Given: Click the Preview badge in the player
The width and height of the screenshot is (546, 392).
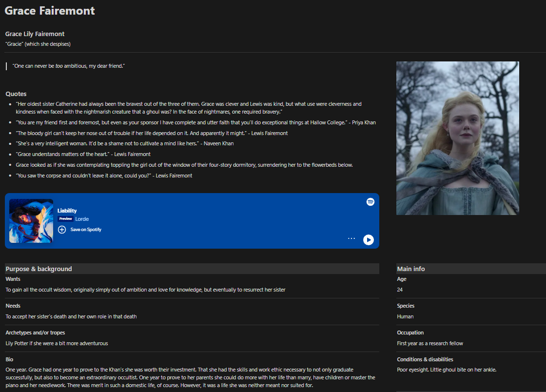Looking at the screenshot, I should point(65,218).
